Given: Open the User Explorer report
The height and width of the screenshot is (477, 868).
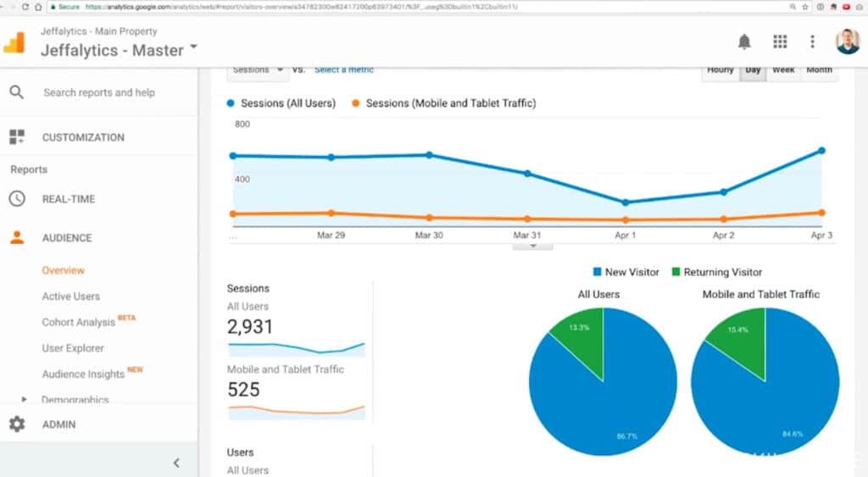Looking at the screenshot, I should coord(73,348).
